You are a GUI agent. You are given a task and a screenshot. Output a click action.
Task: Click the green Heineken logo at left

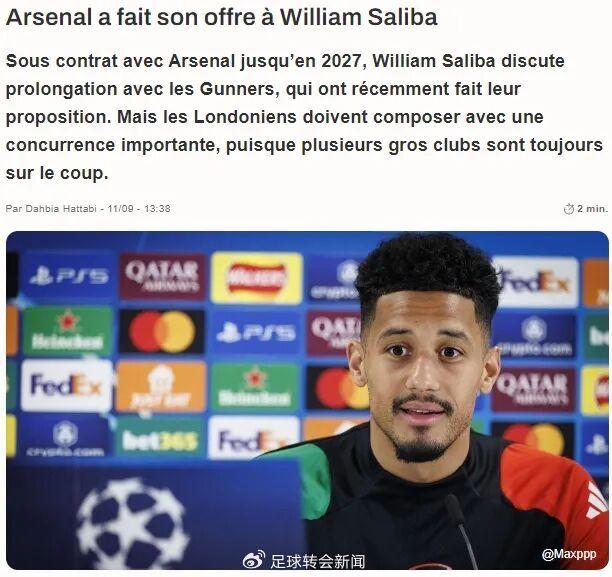tap(67, 332)
